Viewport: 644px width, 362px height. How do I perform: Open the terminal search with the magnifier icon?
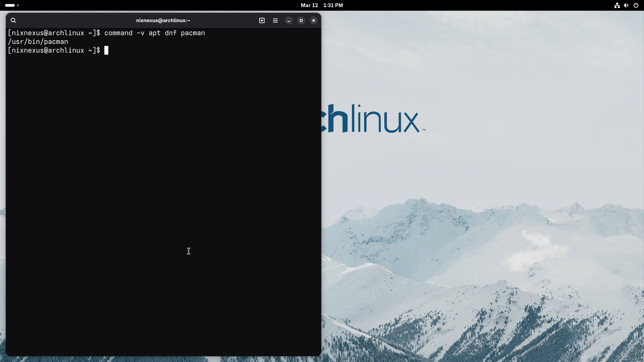pyautogui.click(x=13, y=20)
